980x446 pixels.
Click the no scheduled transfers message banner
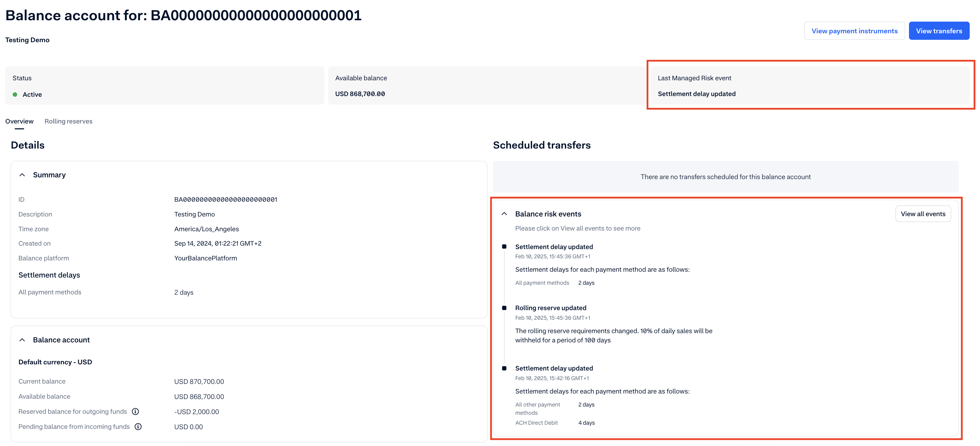tap(725, 177)
